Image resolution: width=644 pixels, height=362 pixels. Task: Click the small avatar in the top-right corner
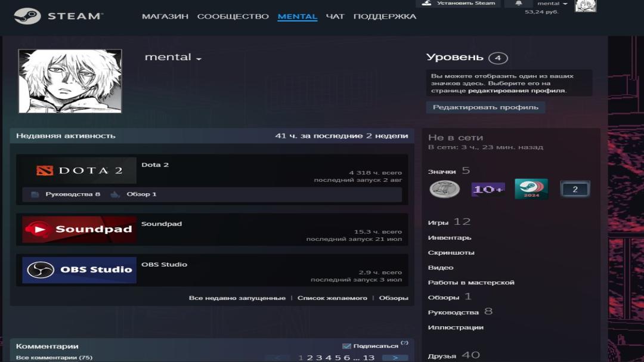(586, 6)
